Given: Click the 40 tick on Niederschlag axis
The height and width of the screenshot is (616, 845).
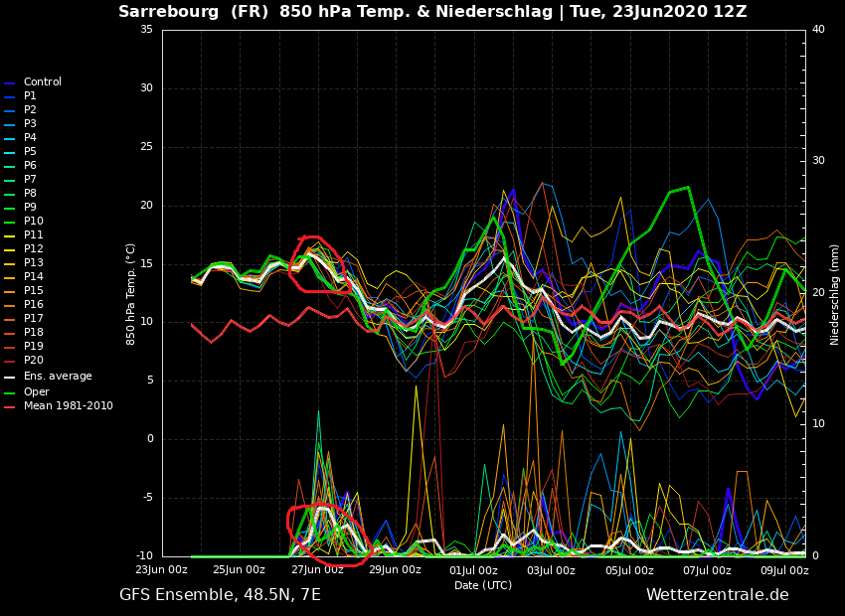Looking at the screenshot, I should pos(818,29).
